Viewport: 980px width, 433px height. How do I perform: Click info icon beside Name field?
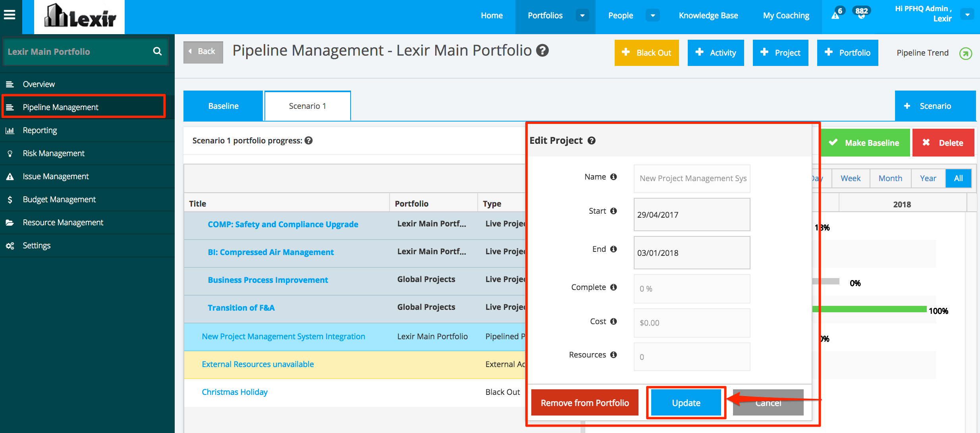(613, 177)
